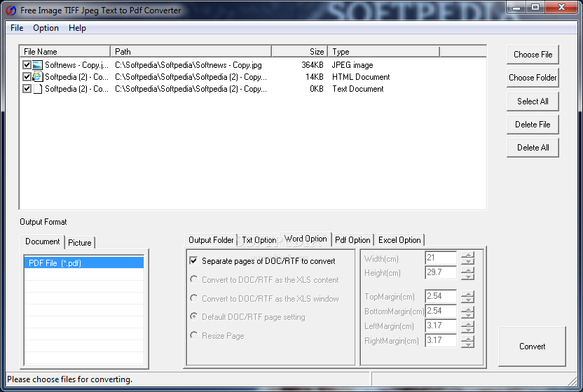This screenshot has height=392, width=583.
Task: Select Default DOC/RTF page setting radio button
Action: tap(193, 316)
